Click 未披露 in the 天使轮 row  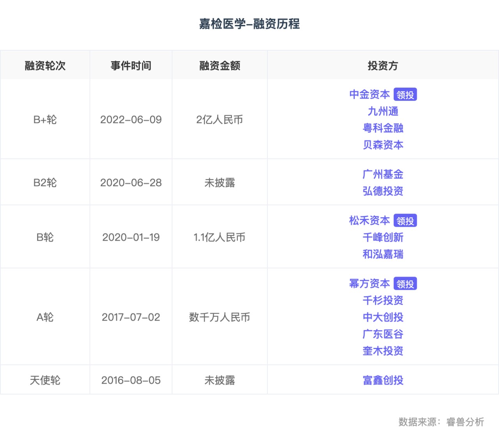coord(220,380)
